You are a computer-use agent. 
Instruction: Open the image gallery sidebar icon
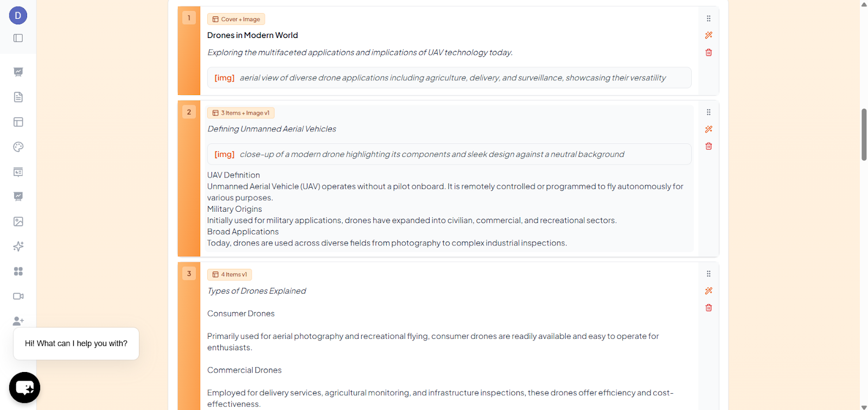click(x=18, y=222)
